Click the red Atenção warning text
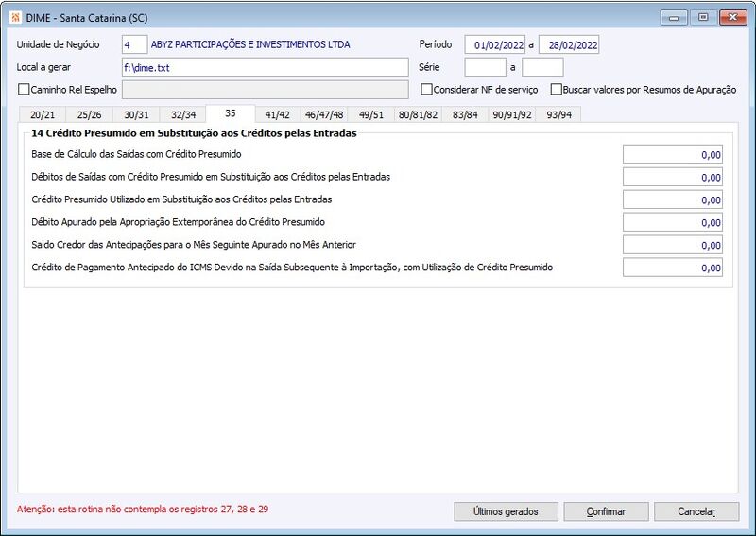 143,509
